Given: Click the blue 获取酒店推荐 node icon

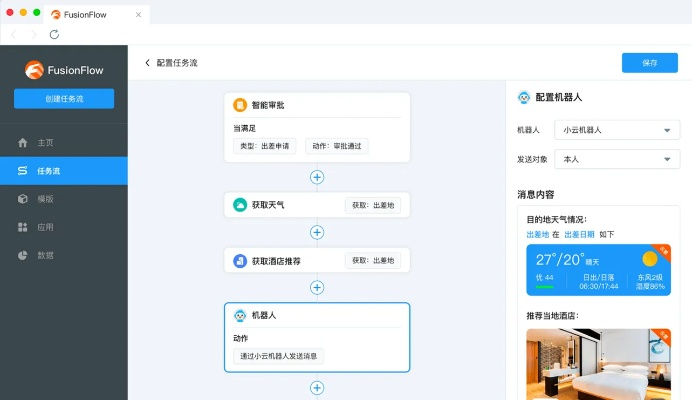Looking at the screenshot, I should (240, 261).
